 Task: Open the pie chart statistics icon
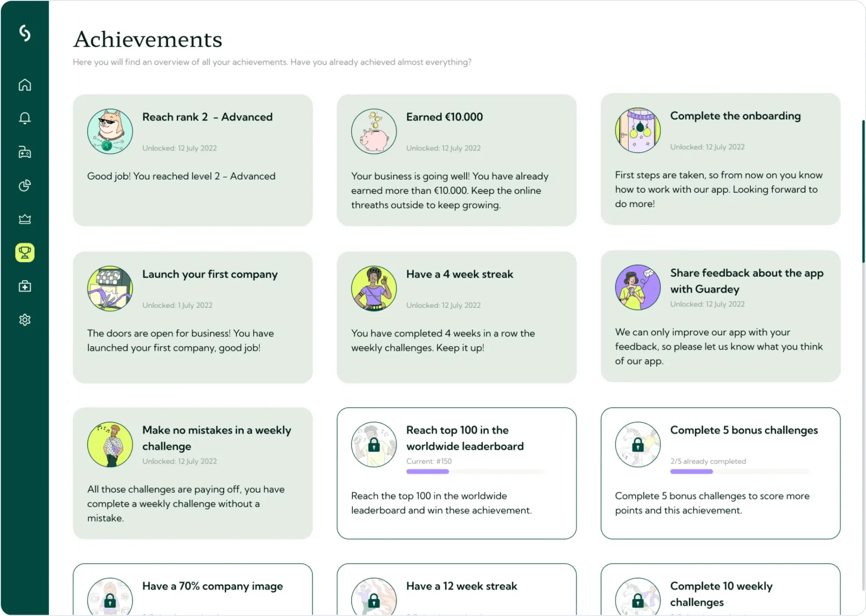tap(25, 185)
